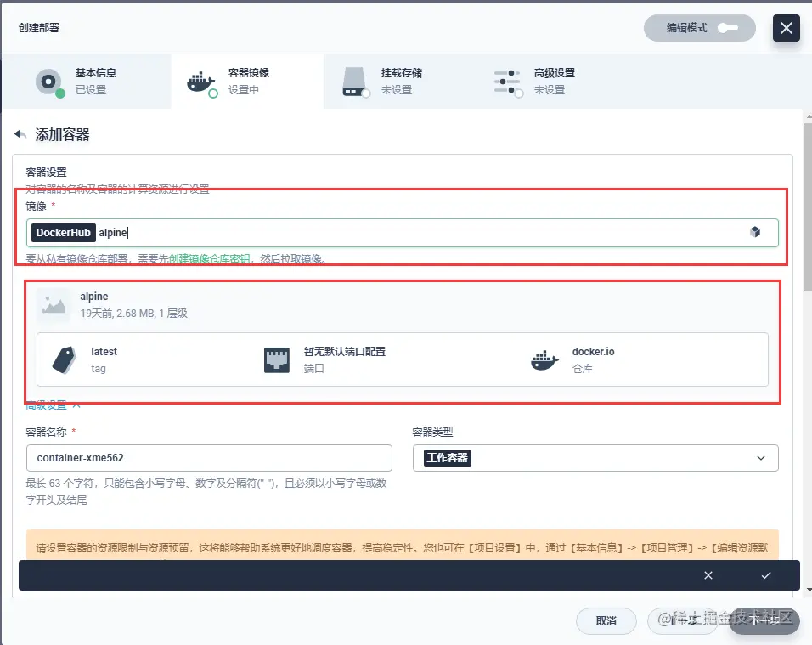The height and width of the screenshot is (645, 812).
Task: Click the scrollbar down arrow
Action: (809, 590)
